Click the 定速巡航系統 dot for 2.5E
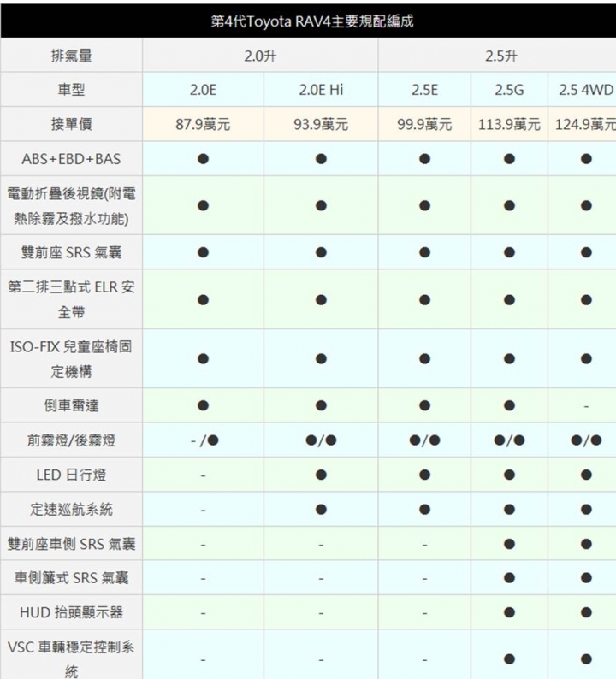 coord(424,510)
